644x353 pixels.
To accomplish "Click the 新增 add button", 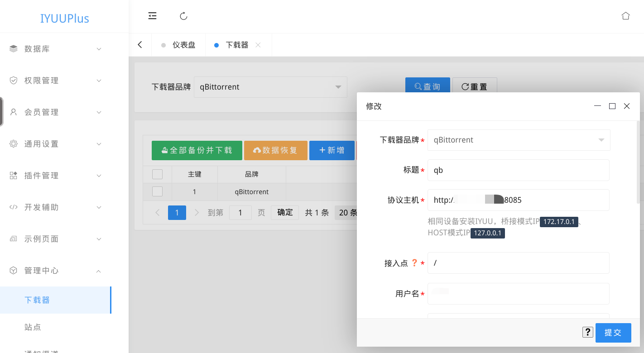I will 332,150.
